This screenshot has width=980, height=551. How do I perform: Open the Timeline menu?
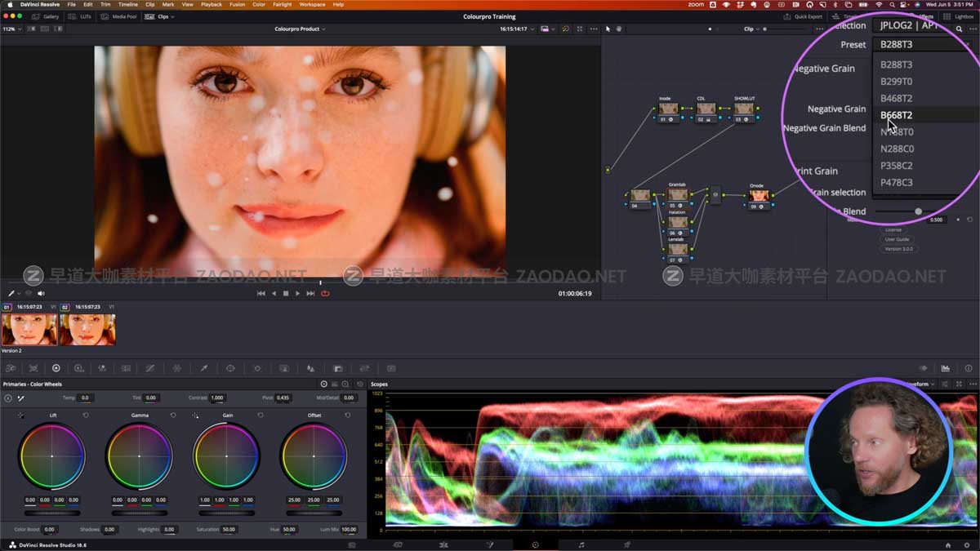pos(128,4)
